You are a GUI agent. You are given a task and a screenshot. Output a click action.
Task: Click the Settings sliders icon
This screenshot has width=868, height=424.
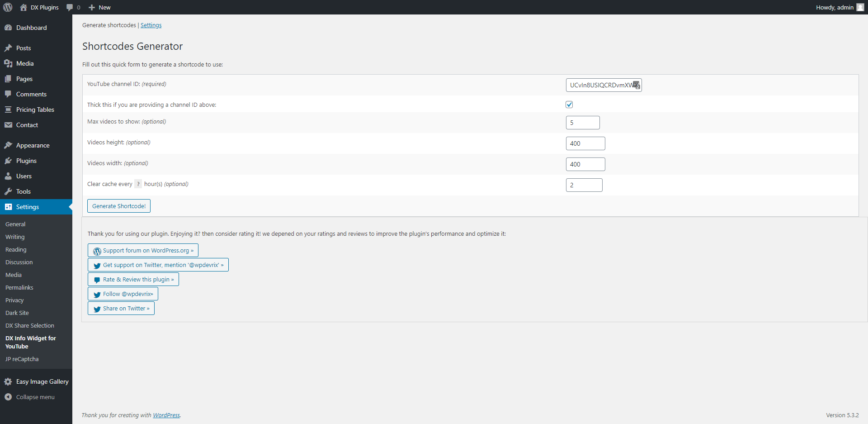point(8,207)
